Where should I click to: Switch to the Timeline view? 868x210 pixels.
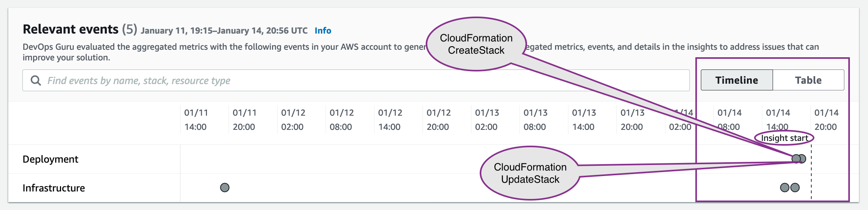(x=736, y=80)
